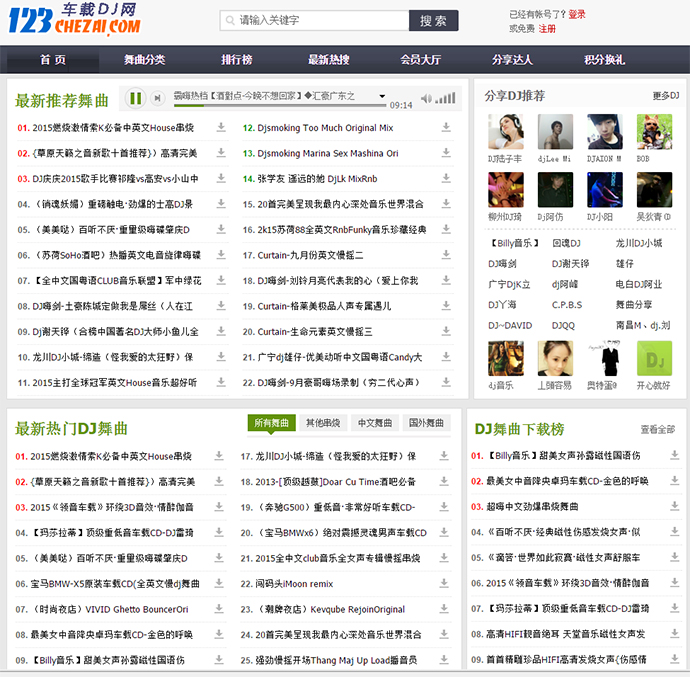Click the player progress bar
Screen dimensions: 690x677
tap(280, 105)
